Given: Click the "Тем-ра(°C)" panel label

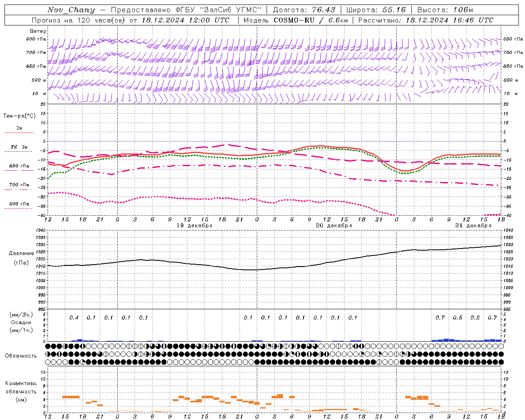Looking at the screenshot, I should point(19,116).
